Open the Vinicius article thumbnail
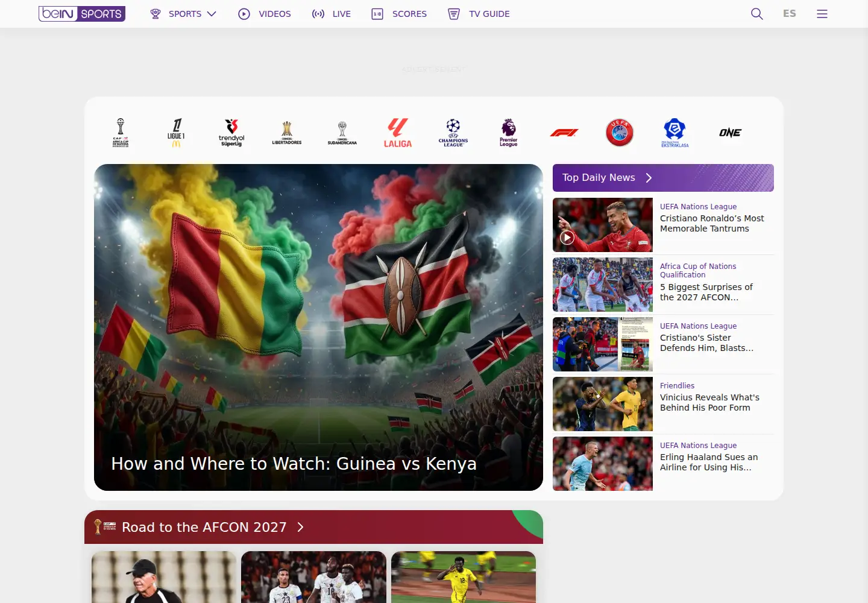 pos(603,404)
